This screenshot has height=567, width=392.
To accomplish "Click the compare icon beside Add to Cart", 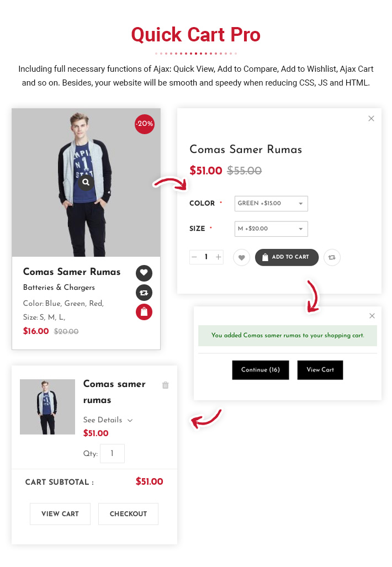I will [332, 257].
